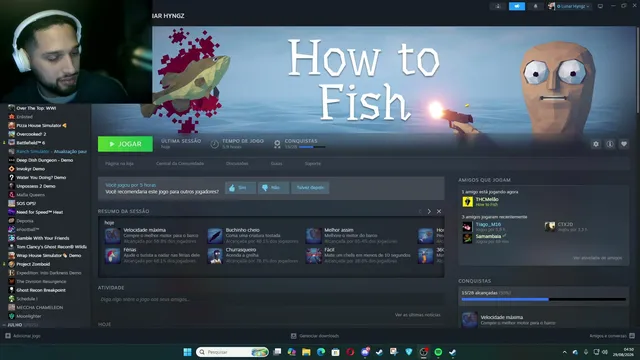Image resolution: width=640 pixels, height=360 pixels.
Task: Open Windows Start menu
Action: tap(187, 352)
